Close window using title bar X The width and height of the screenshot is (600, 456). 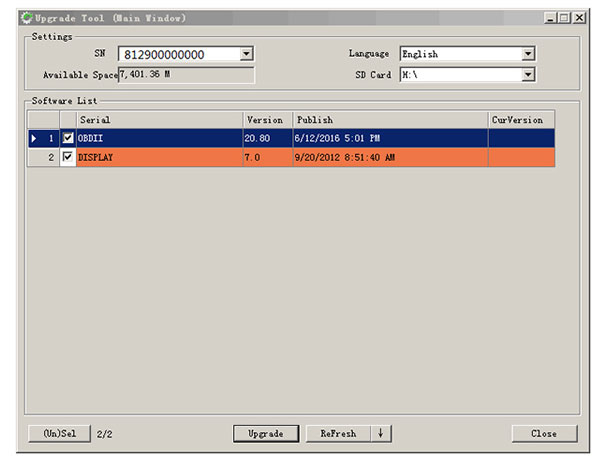[x=579, y=18]
